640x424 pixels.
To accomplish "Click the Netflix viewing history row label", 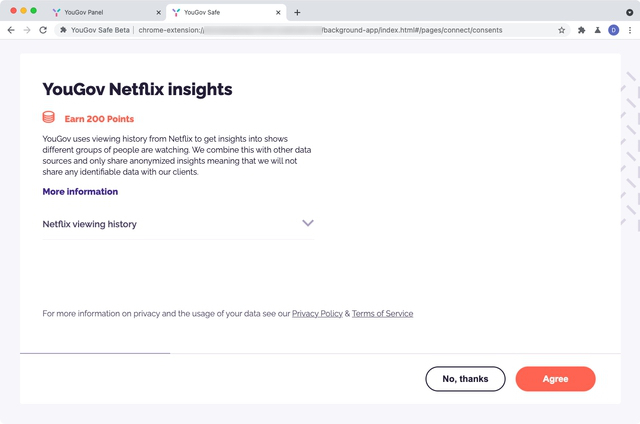I will (x=89, y=224).
